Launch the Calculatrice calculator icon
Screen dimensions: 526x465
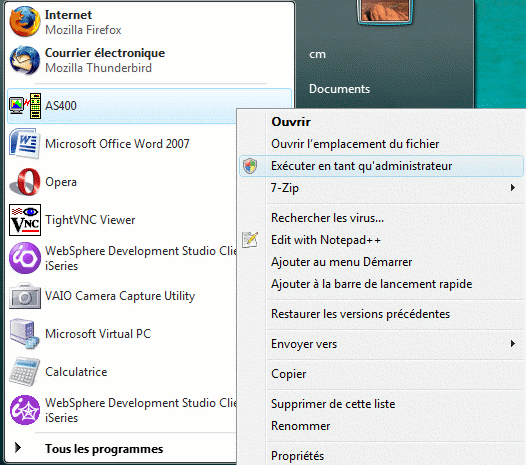[x=24, y=372]
